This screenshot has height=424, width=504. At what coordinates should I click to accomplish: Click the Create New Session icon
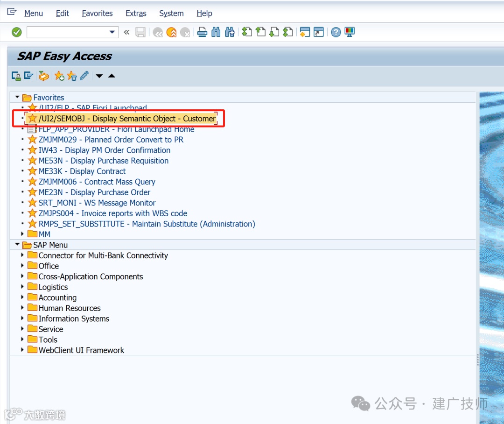click(x=304, y=32)
